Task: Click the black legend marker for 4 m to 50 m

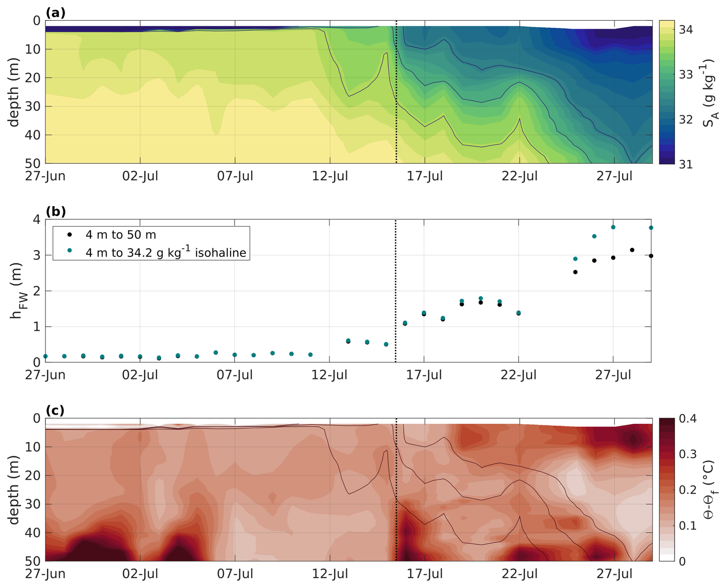Action: click(x=69, y=234)
